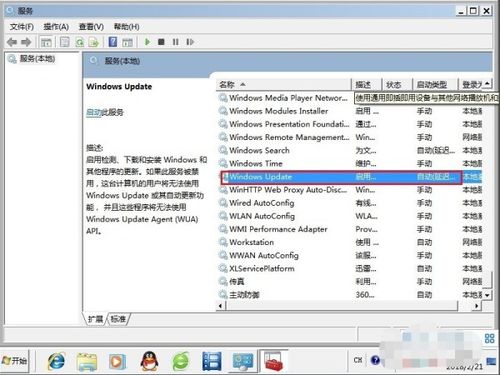Click the green Start Service toolbar icon
This screenshot has height=375, width=500.
(x=147, y=42)
